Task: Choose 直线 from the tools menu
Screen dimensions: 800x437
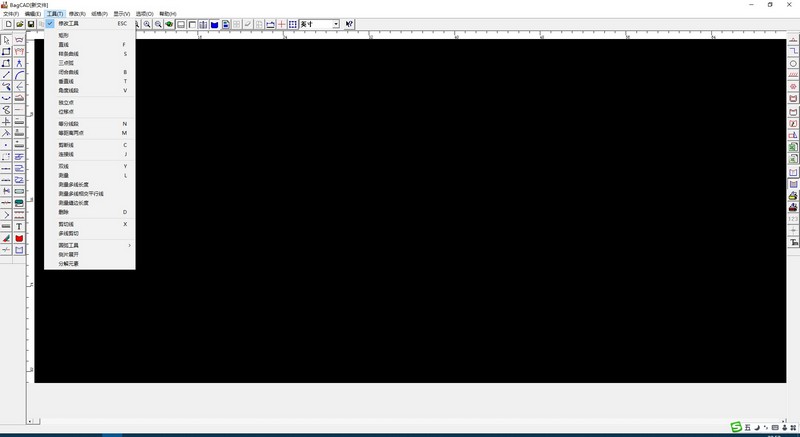Action: (x=64, y=44)
